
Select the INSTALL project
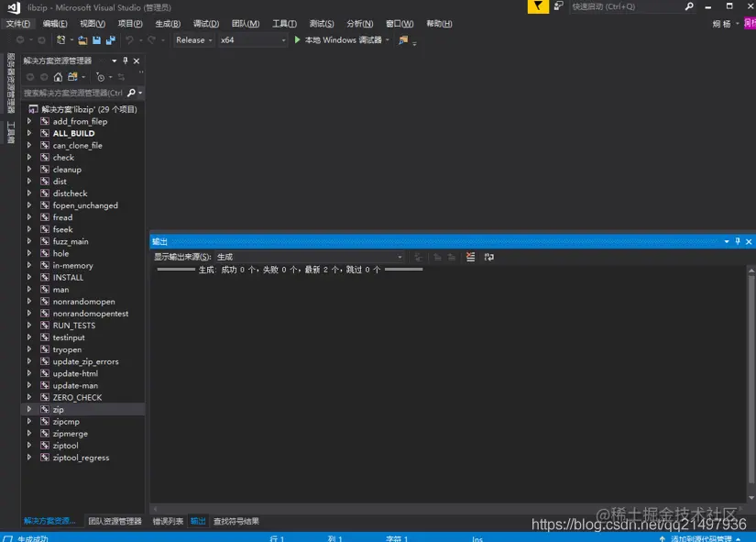(x=68, y=278)
